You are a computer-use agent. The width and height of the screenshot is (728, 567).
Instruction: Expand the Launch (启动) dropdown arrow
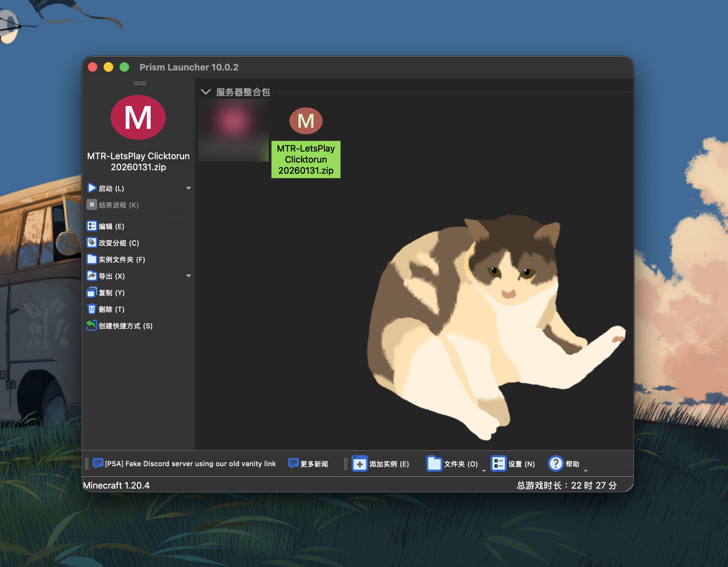point(189,188)
